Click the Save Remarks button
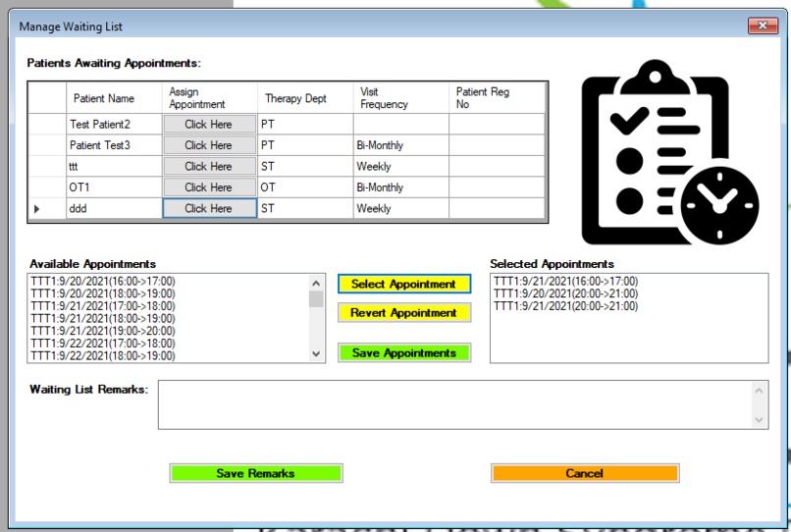The width and height of the screenshot is (791, 532). point(256,473)
